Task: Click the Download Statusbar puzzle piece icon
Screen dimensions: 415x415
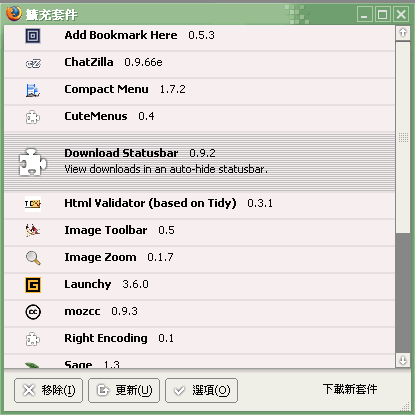Action: pos(32,162)
